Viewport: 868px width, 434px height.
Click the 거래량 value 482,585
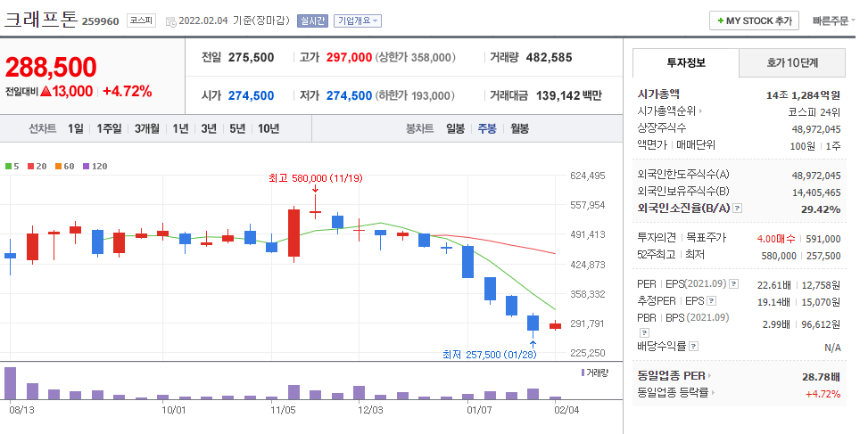pyautogui.click(x=550, y=58)
